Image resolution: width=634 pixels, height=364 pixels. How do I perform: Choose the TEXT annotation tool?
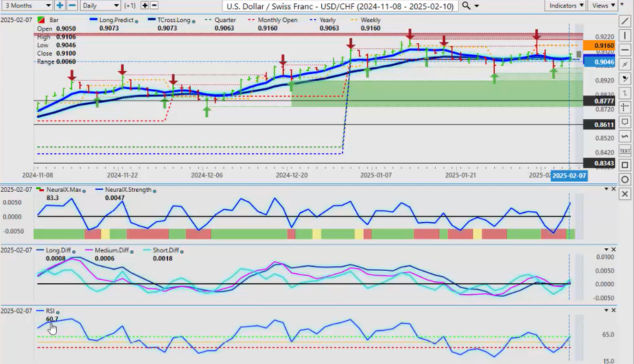coord(624,151)
